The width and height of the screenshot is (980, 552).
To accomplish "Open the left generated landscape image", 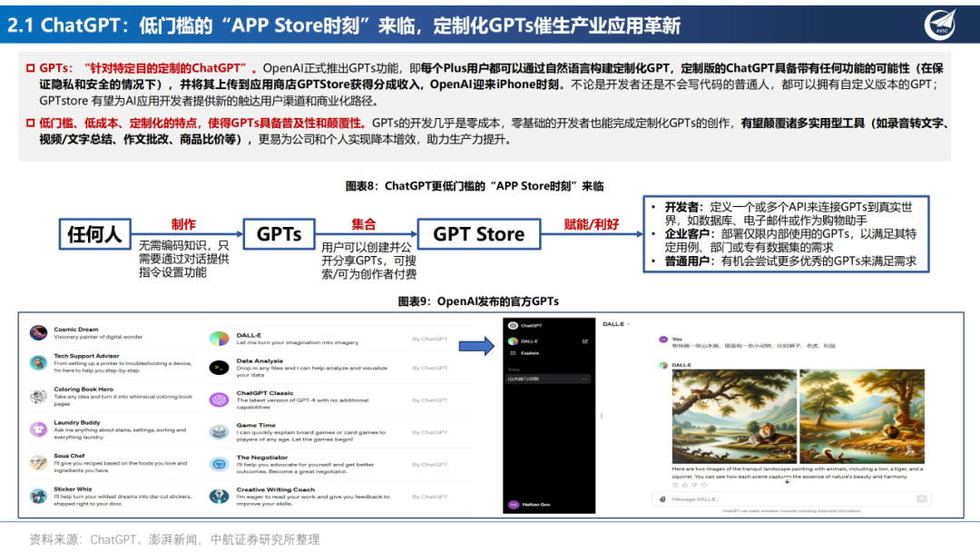I will pyautogui.click(x=734, y=417).
